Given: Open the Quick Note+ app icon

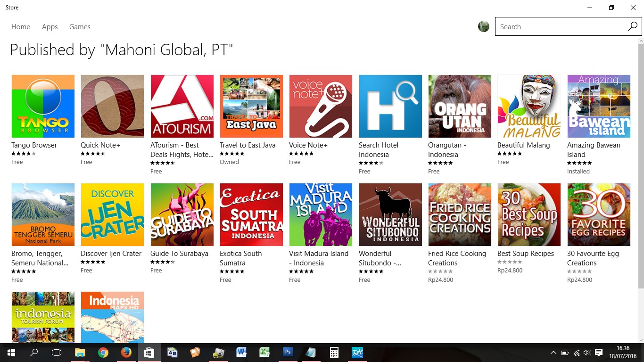Looking at the screenshot, I should [x=112, y=106].
